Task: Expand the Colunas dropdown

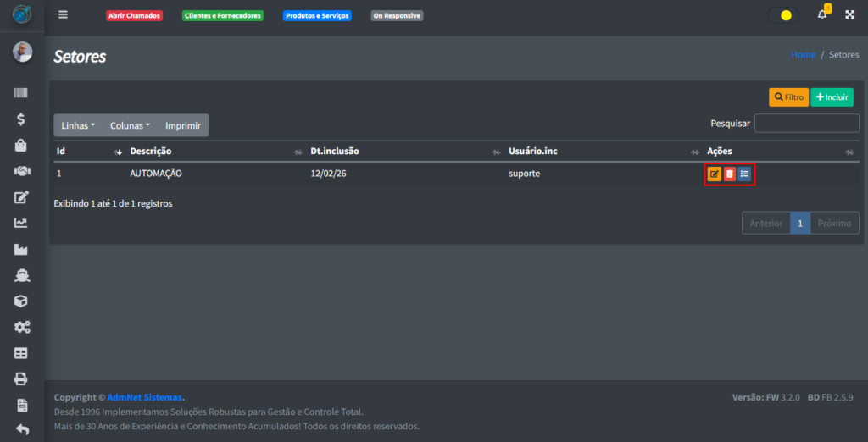Action: [130, 125]
